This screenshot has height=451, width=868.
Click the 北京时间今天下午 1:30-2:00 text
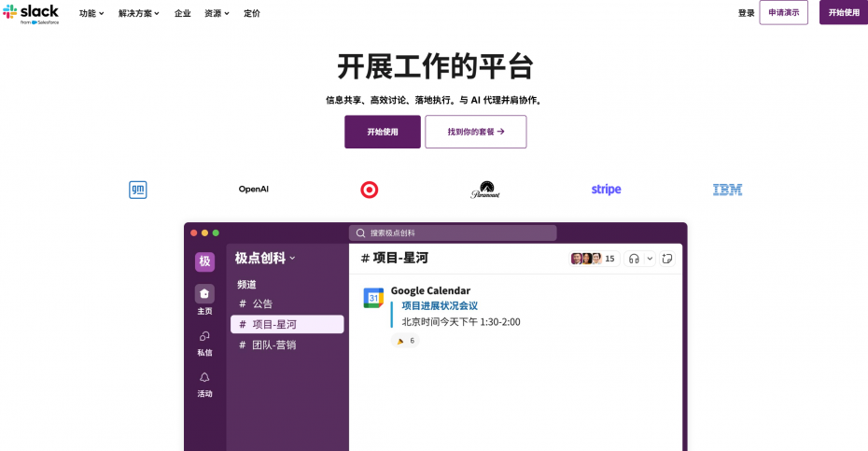(x=460, y=322)
